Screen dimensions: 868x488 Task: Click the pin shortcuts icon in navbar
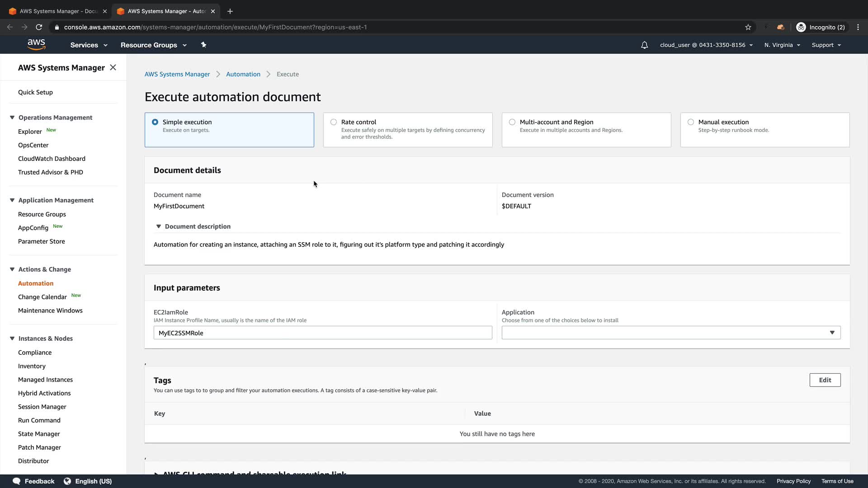pos(203,45)
